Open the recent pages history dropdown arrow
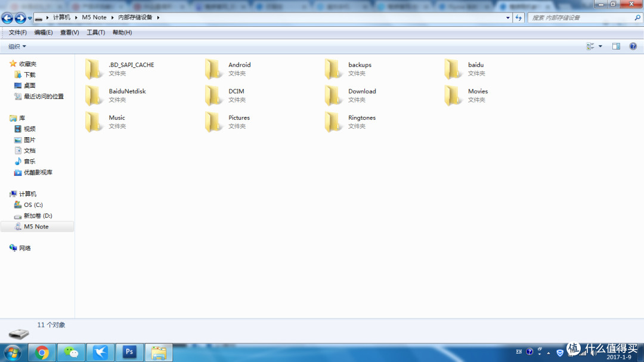Screen dimensions: 644x362 (30, 18)
